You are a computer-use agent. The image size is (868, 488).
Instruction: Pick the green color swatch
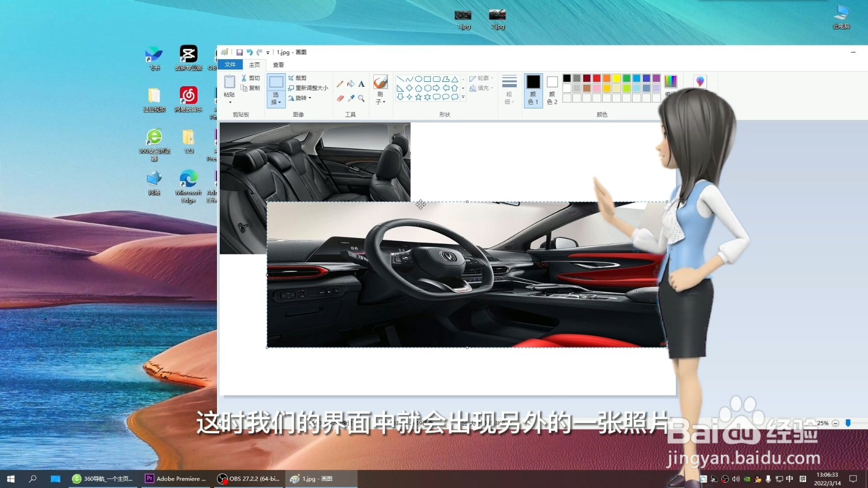[627, 78]
